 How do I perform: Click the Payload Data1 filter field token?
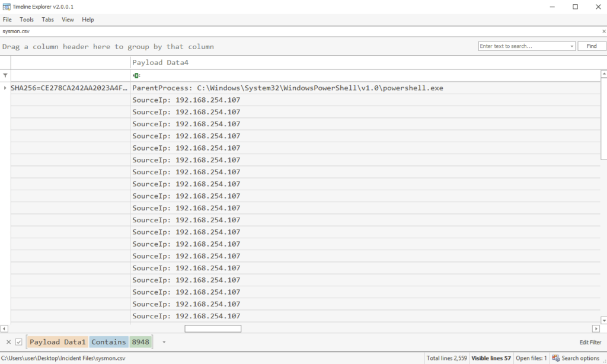(x=57, y=342)
